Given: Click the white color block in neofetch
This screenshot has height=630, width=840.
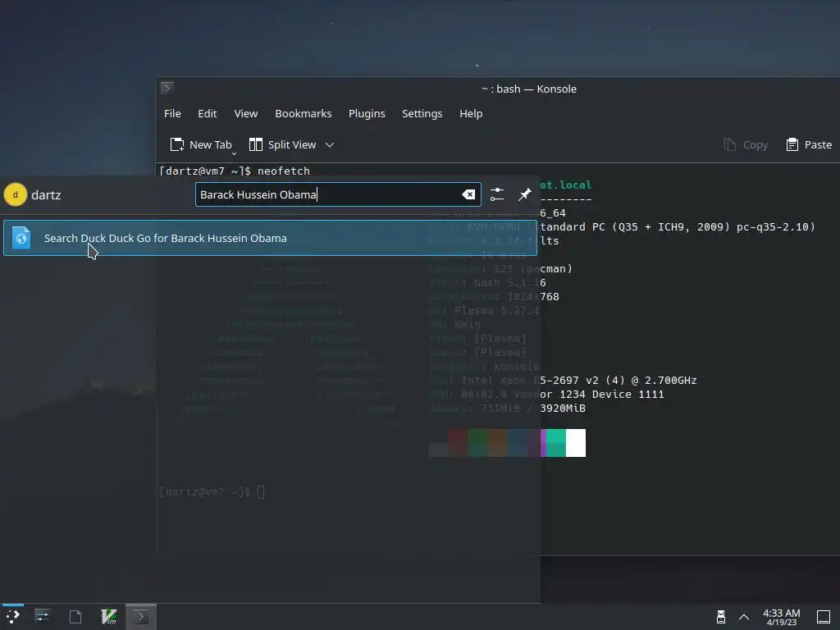Looking at the screenshot, I should [x=576, y=442].
